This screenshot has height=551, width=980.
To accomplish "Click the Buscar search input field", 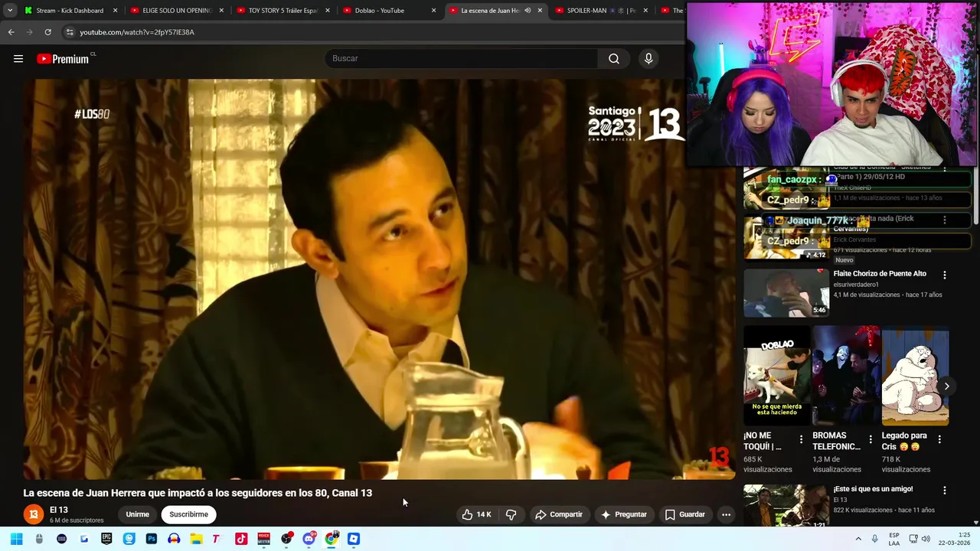I will click(462, 59).
